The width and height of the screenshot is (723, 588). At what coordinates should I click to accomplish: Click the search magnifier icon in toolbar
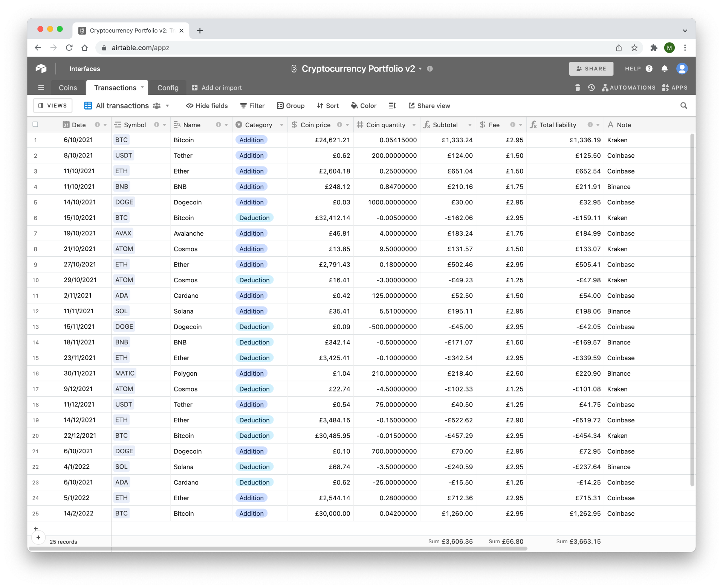pyautogui.click(x=683, y=106)
